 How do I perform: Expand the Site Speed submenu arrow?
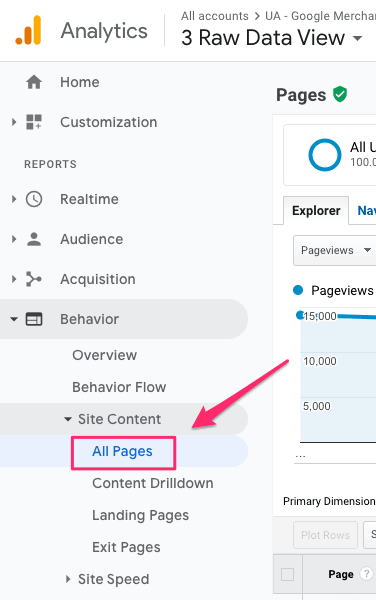(68, 579)
